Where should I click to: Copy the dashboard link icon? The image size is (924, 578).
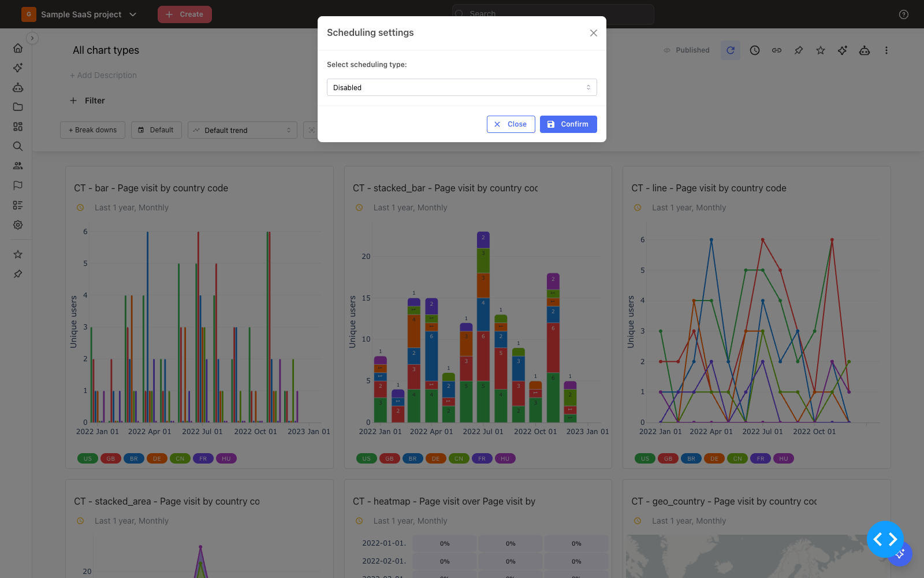tap(777, 50)
